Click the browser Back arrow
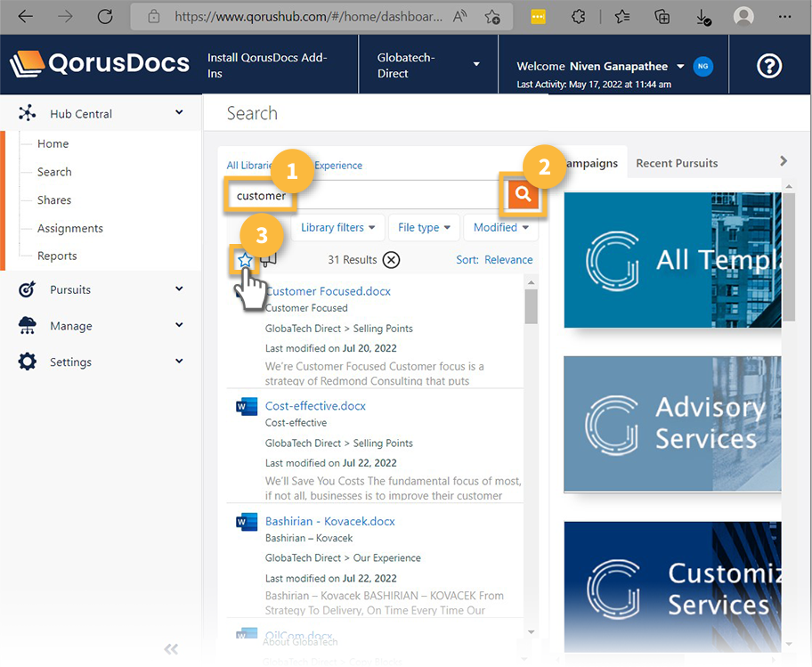 [25, 17]
